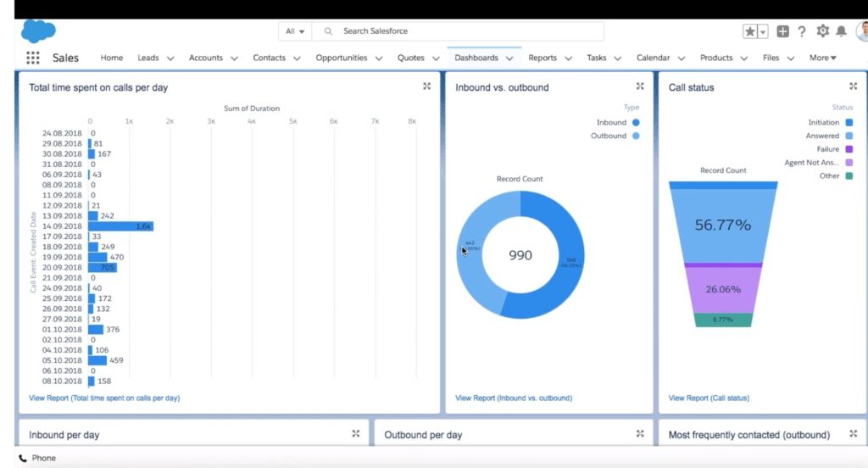Open the Setup gear icon
This screenshot has height=468, width=868.
point(822,31)
